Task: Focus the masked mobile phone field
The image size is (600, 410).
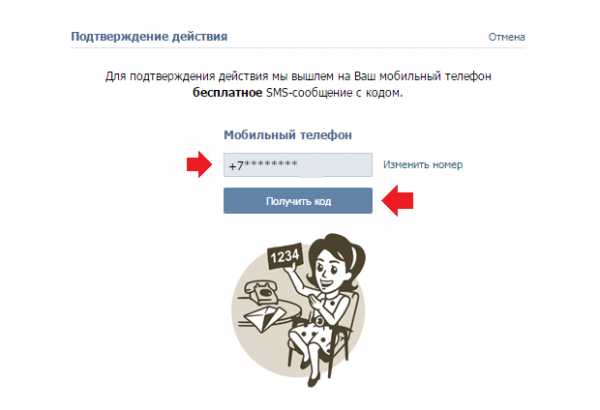Action: click(x=298, y=165)
